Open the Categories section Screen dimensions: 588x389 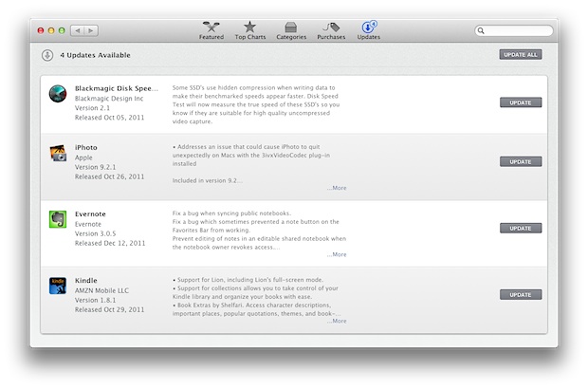point(291,30)
